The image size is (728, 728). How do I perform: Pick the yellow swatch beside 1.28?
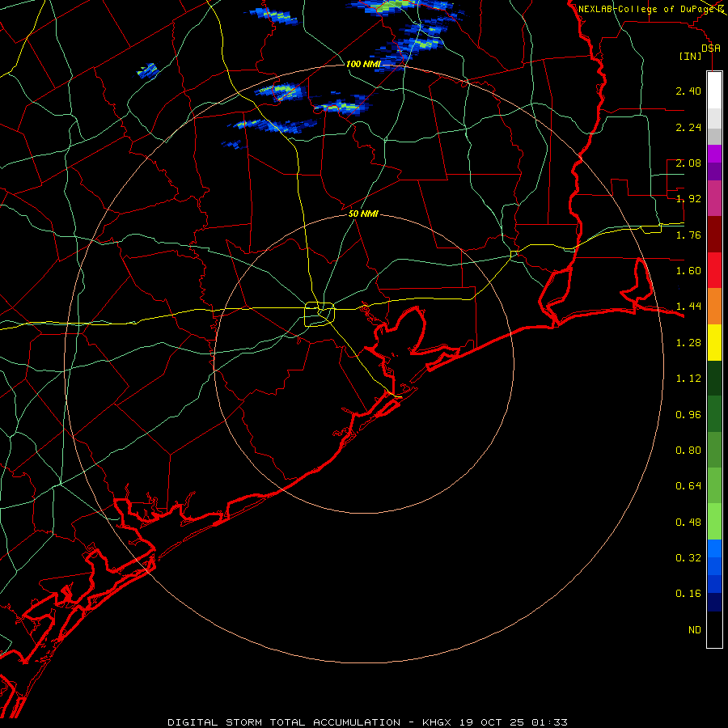(x=714, y=342)
